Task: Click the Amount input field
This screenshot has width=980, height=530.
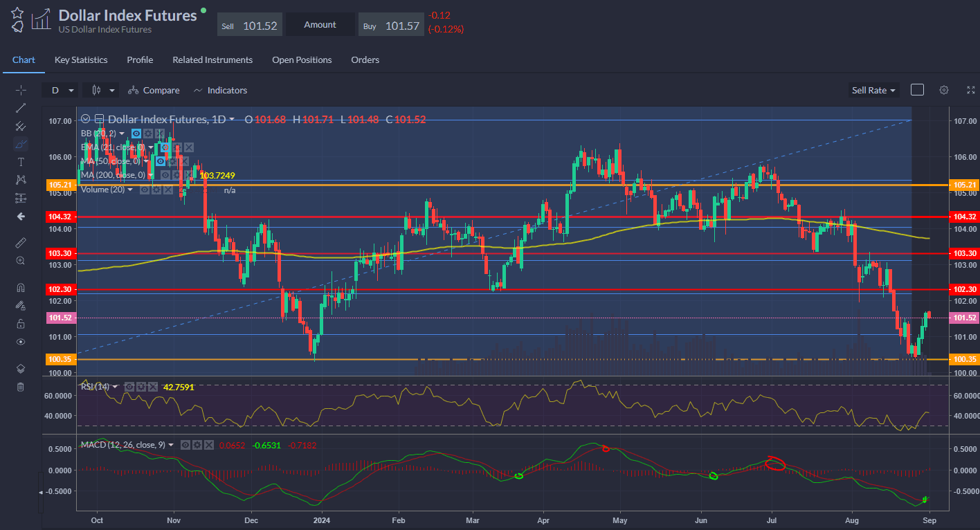Action: point(320,25)
